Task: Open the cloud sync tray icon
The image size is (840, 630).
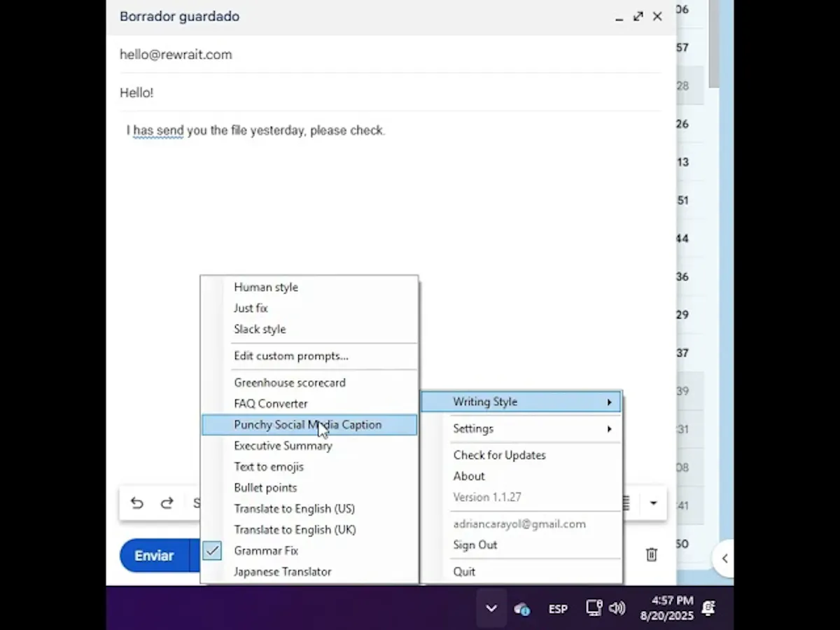Action: coord(521,609)
